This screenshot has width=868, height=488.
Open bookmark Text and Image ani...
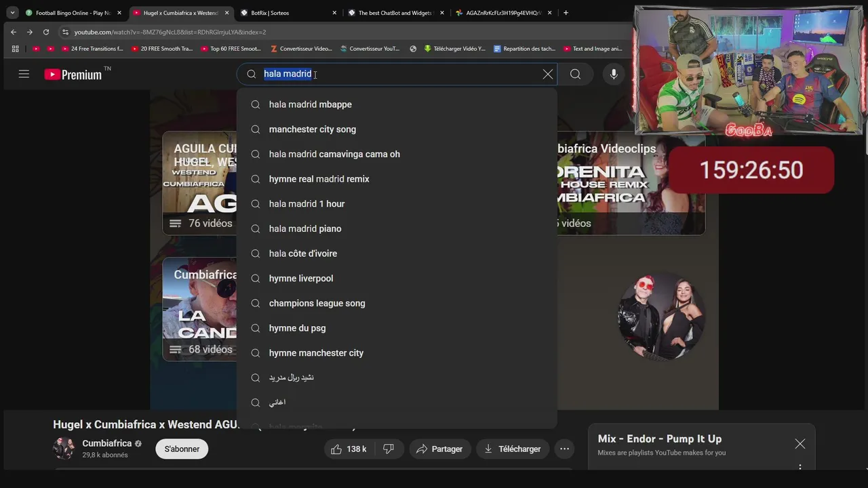pos(593,49)
